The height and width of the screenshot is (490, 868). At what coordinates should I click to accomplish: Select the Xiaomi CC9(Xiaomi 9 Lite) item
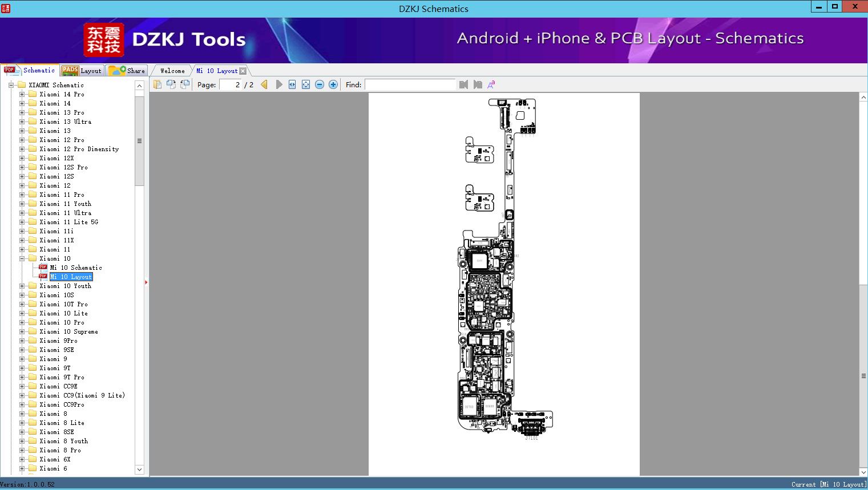(x=82, y=395)
